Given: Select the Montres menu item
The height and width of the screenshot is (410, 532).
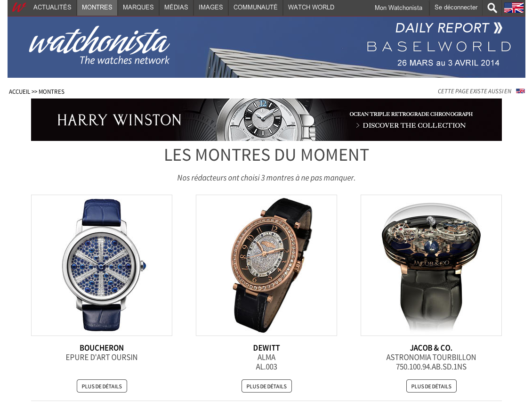Looking at the screenshot, I should (x=97, y=8).
